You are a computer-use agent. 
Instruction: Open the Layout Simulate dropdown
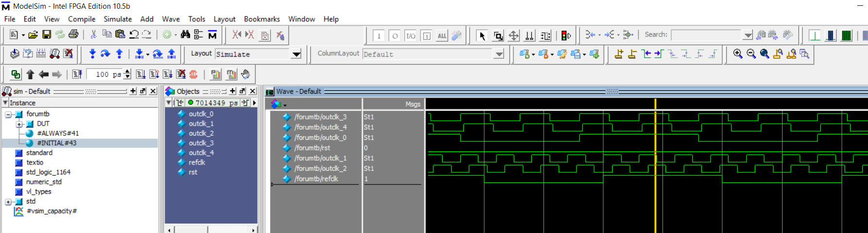click(296, 54)
